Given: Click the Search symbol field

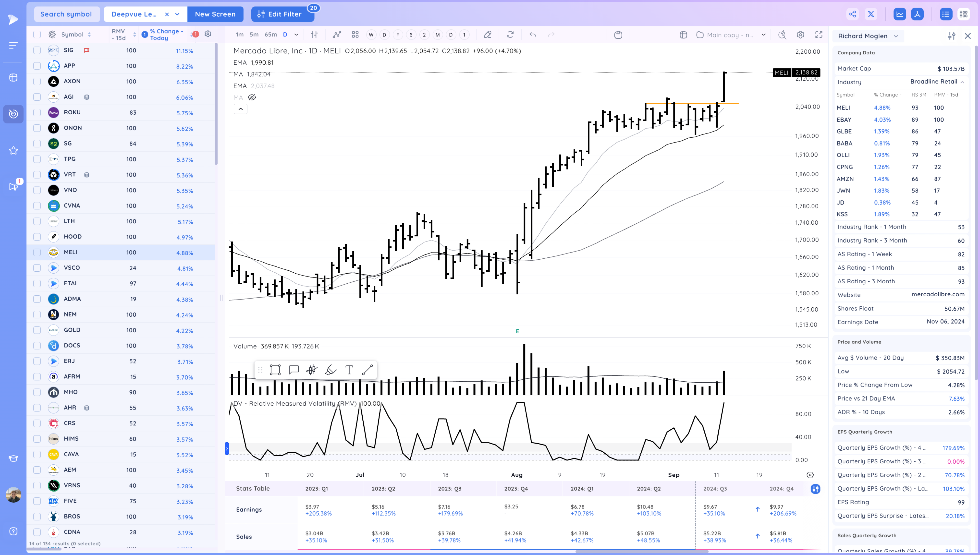Looking at the screenshot, I should point(66,14).
